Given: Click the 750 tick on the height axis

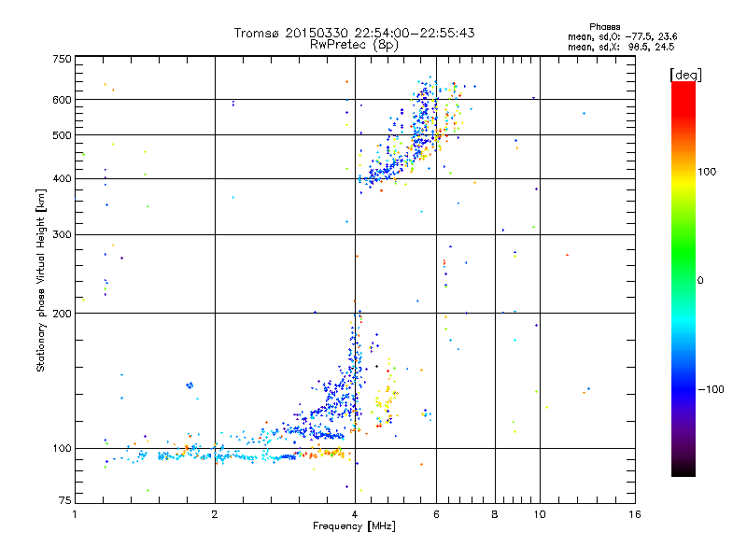Looking at the screenshot, I should coord(62,59).
